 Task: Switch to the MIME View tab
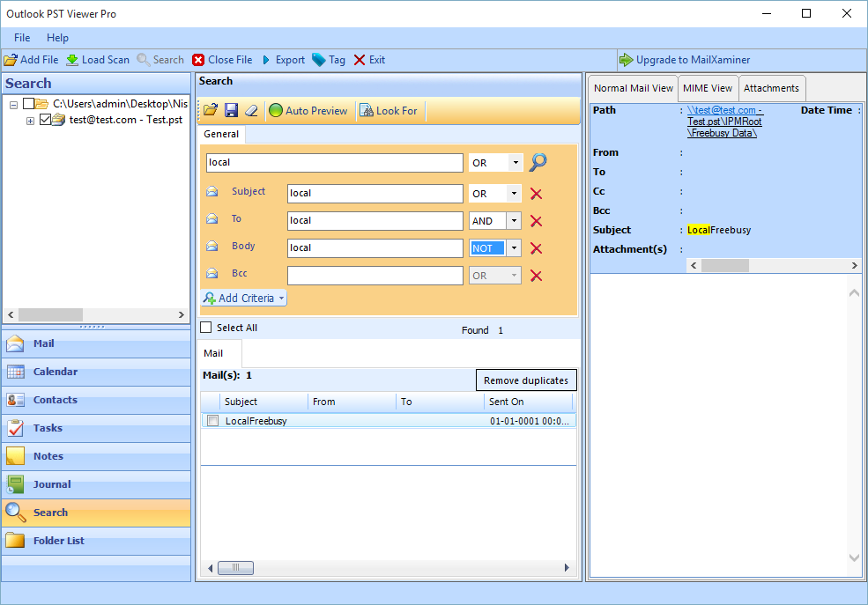click(708, 88)
